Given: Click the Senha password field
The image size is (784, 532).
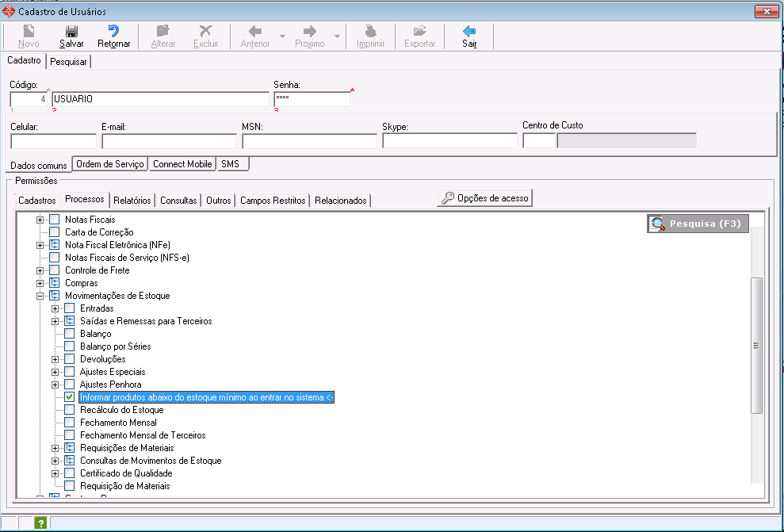Looking at the screenshot, I should coord(312,99).
